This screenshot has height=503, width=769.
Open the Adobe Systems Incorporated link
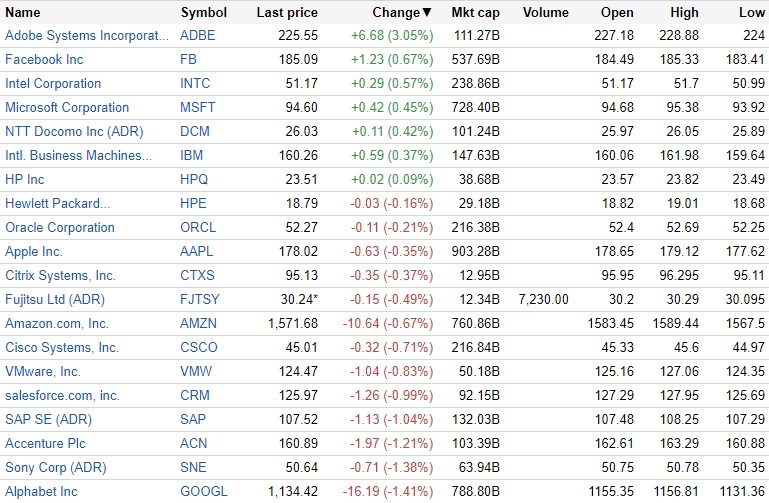coord(87,36)
